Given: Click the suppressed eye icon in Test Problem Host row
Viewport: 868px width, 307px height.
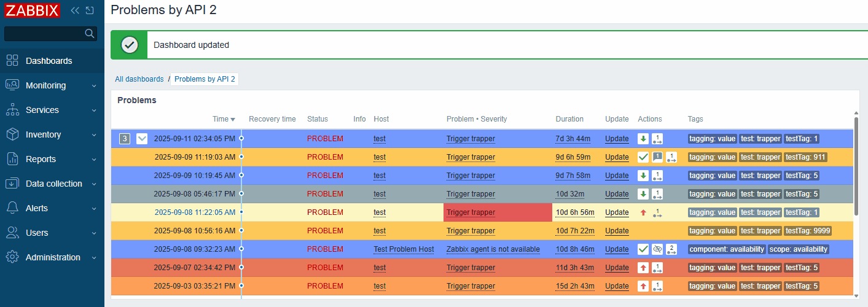Looking at the screenshot, I should pos(657,249).
